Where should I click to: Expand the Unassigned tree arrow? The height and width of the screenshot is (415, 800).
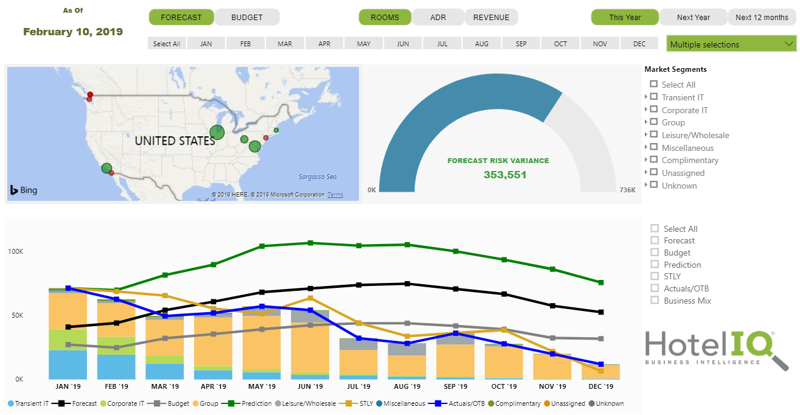point(646,172)
